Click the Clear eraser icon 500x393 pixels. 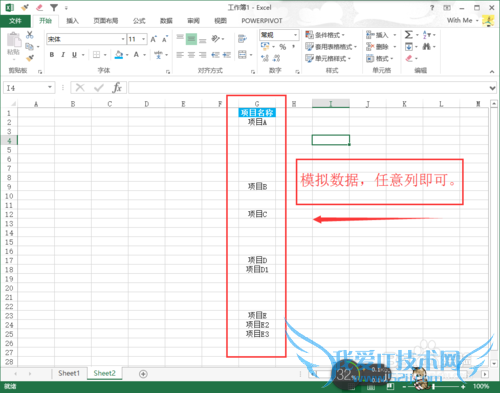pyautogui.click(x=409, y=59)
